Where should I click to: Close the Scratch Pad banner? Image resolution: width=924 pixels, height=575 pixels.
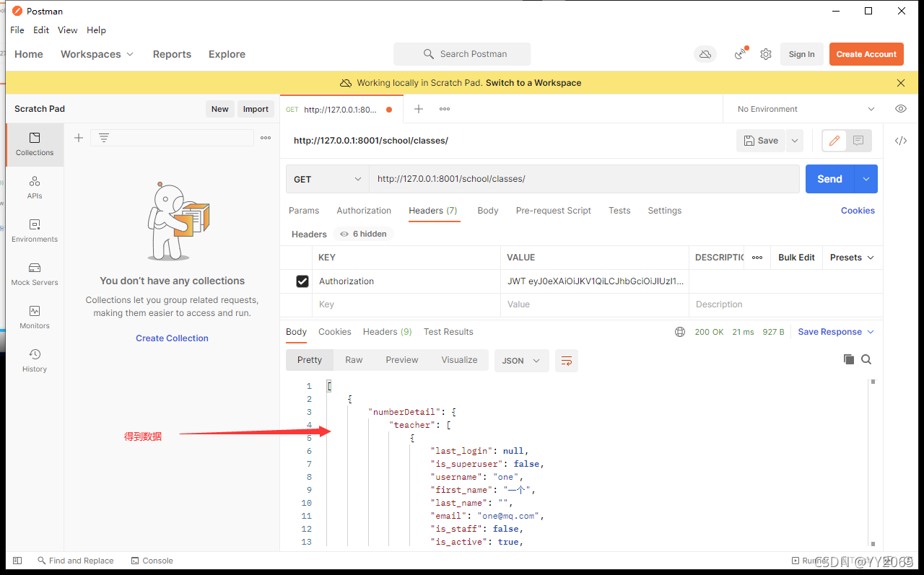[901, 83]
